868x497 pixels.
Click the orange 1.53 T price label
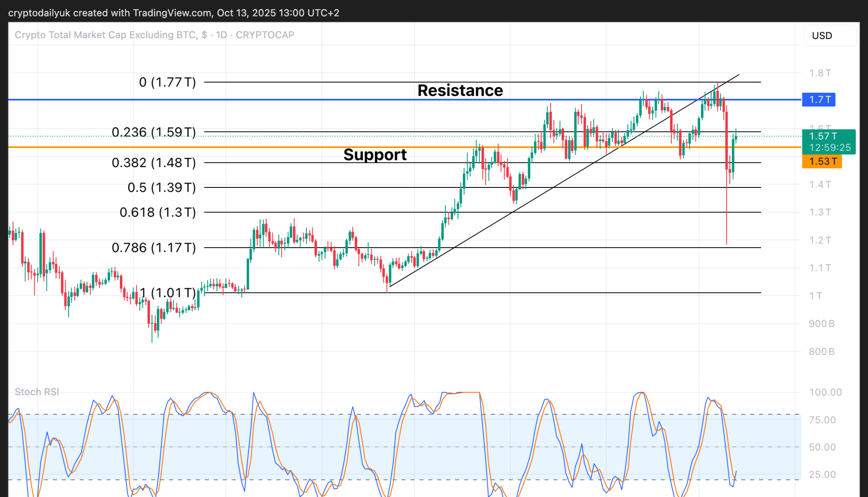[822, 162]
